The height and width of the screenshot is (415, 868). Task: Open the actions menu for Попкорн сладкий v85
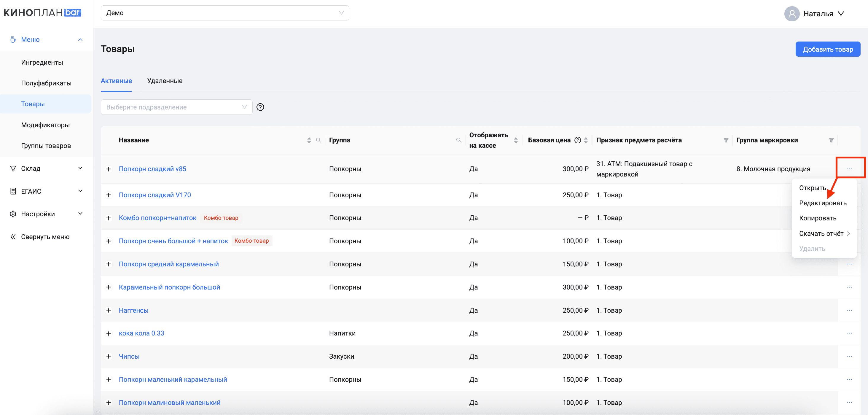pos(849,168)
